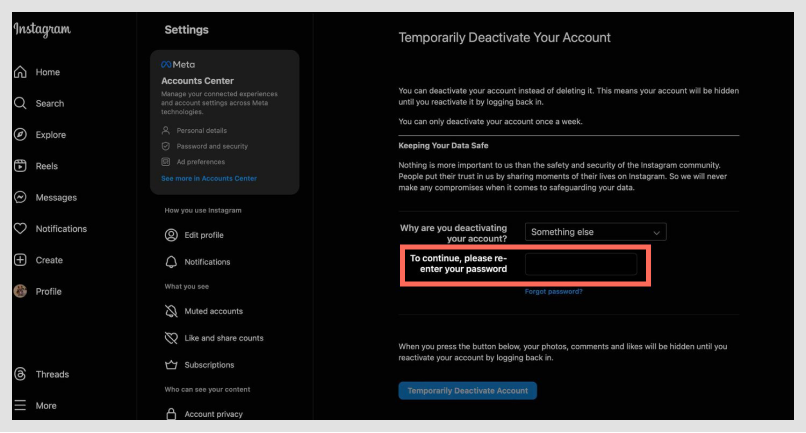This screenshot has width=806, height=433.
Task: Click the Who can see your content label
Action: pos(208,389)
